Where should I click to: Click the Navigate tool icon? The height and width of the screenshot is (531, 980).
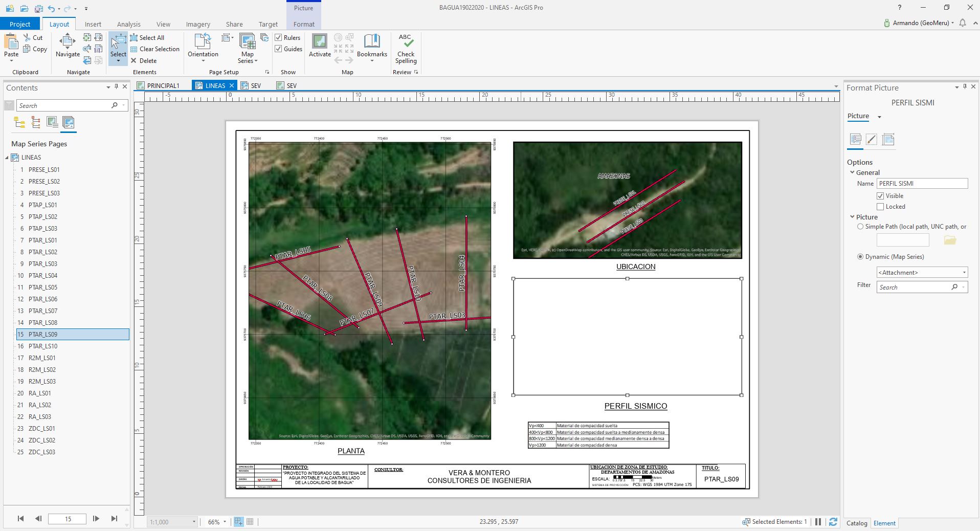68,42
